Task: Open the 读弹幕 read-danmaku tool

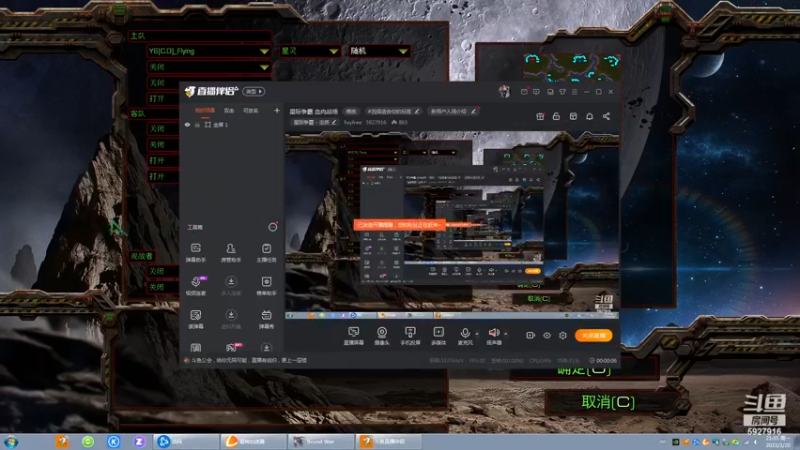Action: [195, 318]
